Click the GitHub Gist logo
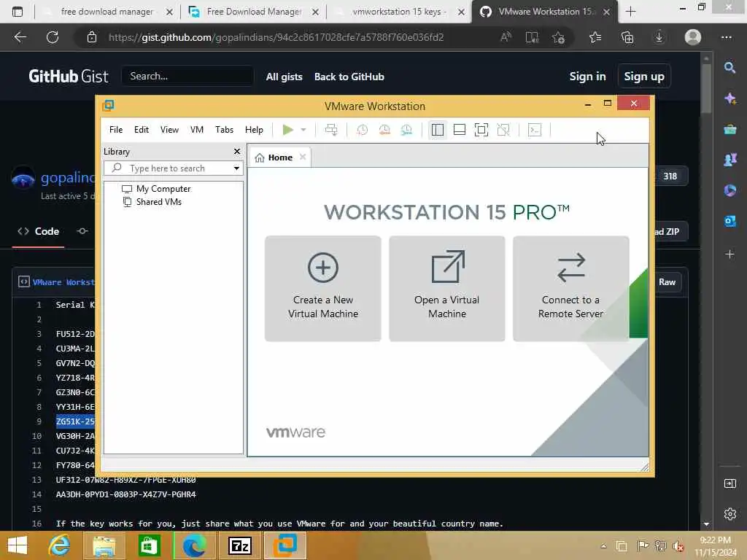The image size is (747, 560). click(x=68, y=76)
